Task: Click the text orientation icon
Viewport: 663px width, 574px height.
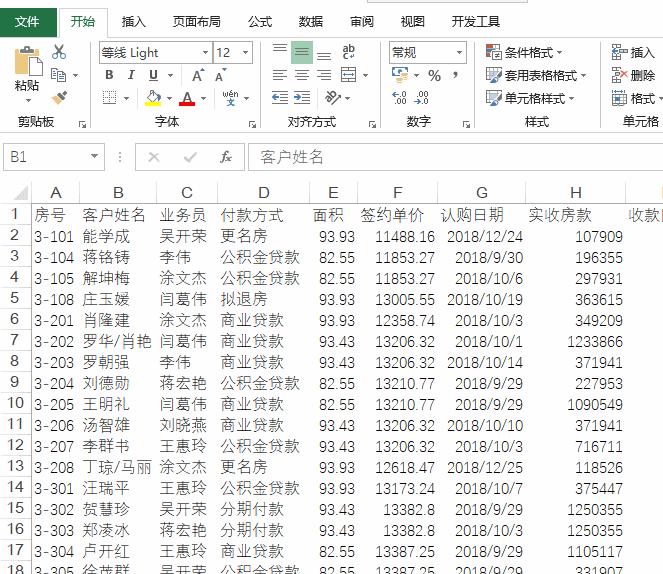Action: point(333,98)
